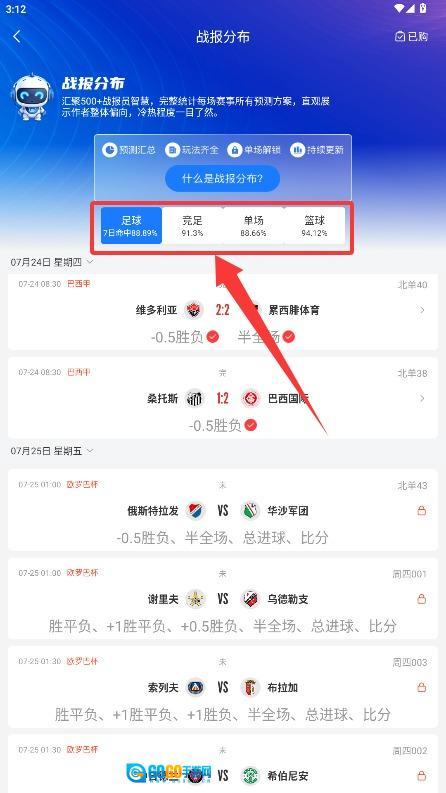
Task: Unlock the 俄斯特拉发 vs 华沙军团 match lock
Action: point(421,511)
